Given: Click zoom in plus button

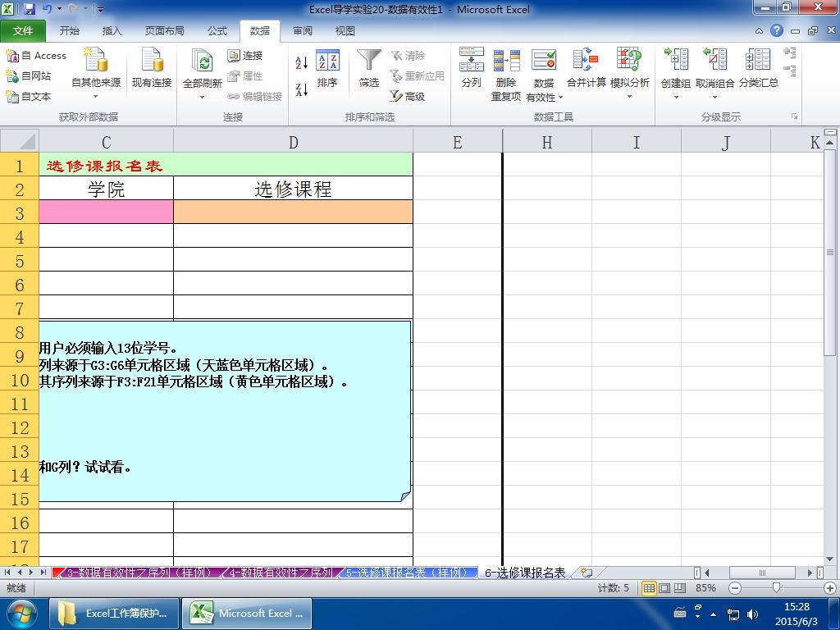Looking at the screenshot, I should click(x=830, y=588).
